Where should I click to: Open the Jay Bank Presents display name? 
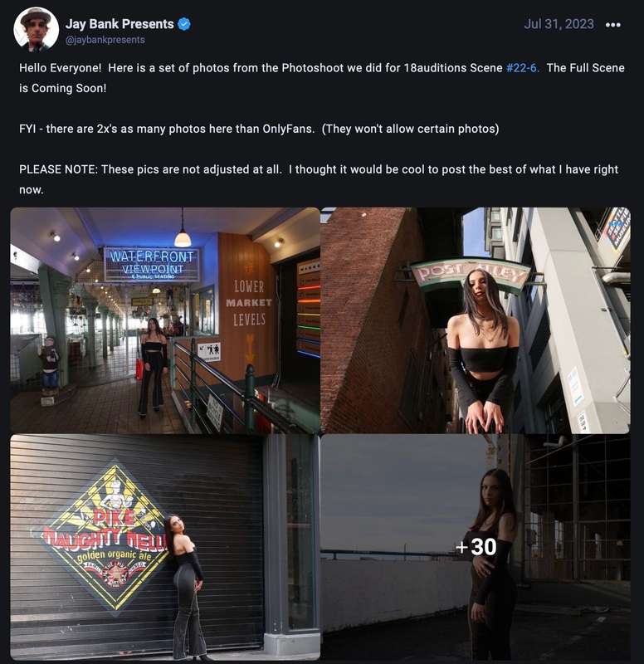click(120, 24)
